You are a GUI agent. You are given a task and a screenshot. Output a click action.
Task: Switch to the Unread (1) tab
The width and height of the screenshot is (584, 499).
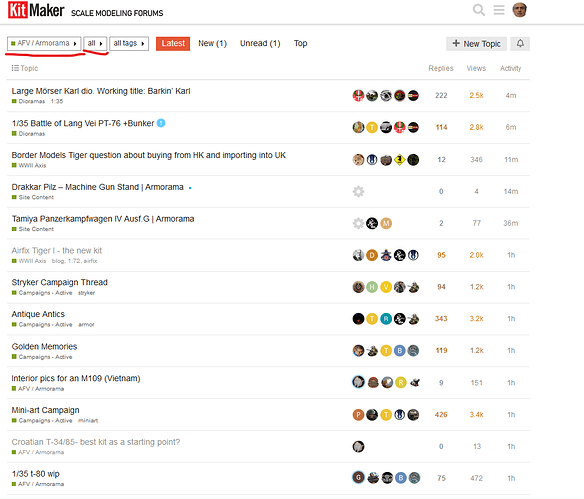(260, 44)
